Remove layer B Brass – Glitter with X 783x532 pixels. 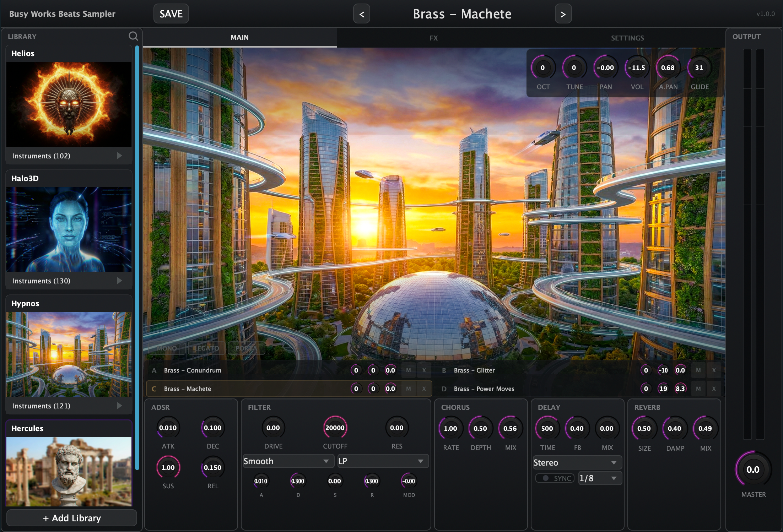click(714, 370)
